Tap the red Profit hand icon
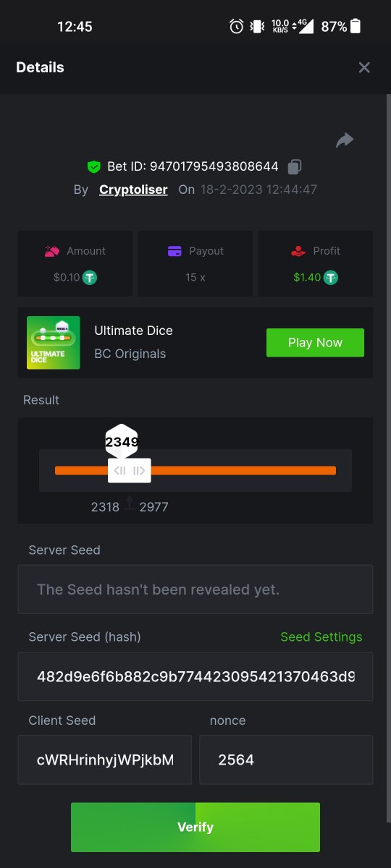This screenshot has width=391, height=868. [x=298, y=251]
